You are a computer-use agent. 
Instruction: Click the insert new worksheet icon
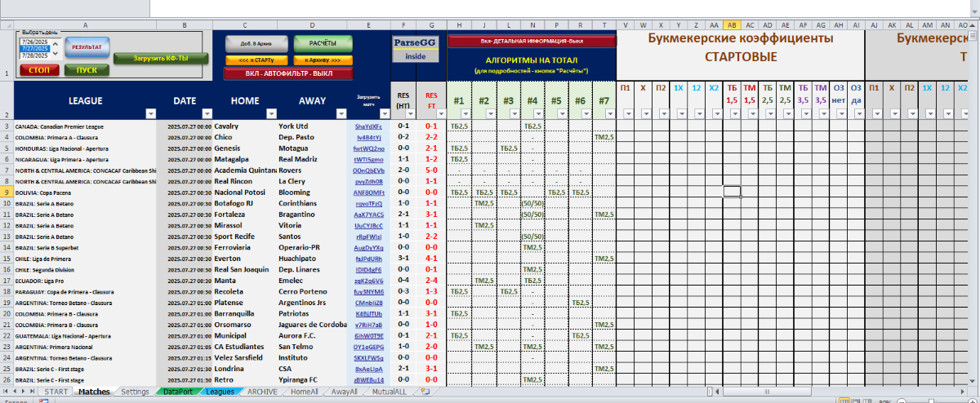tap(424, 392)
